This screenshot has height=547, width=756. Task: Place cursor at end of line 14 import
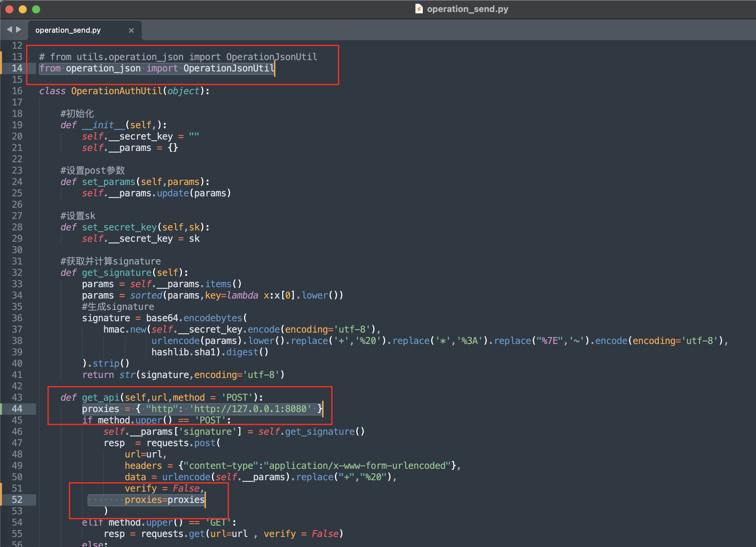click(275, 68)
